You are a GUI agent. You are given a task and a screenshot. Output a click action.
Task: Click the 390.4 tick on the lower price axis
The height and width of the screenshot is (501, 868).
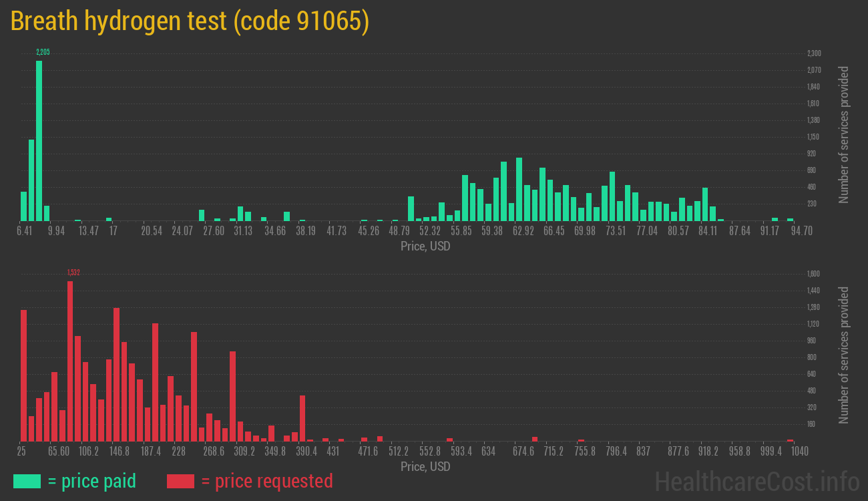click(306, 452)
